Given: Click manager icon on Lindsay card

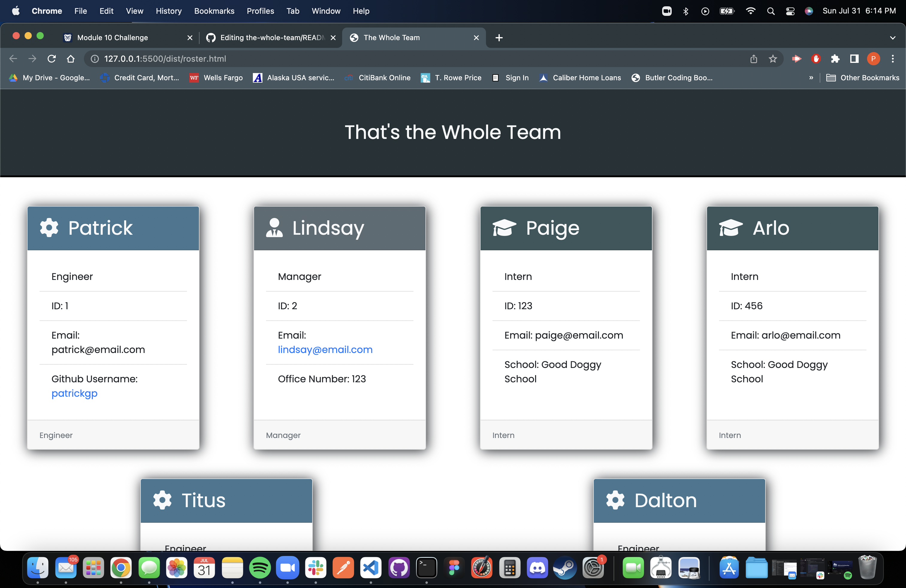Looking at the screenshot, I should (x=274, y=228).
